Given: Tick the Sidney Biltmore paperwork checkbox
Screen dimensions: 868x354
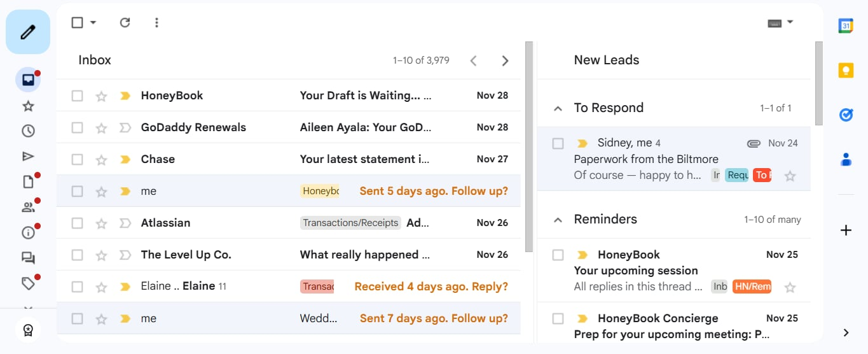Looking at the screenshot, I should 558,144.
